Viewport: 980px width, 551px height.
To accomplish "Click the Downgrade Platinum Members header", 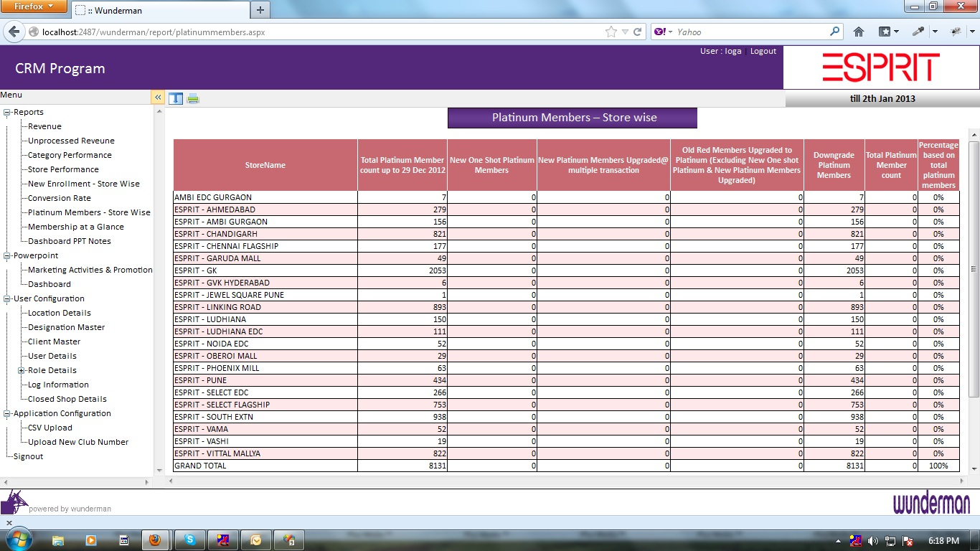I will pyautogui.click(x=834, y=165).
